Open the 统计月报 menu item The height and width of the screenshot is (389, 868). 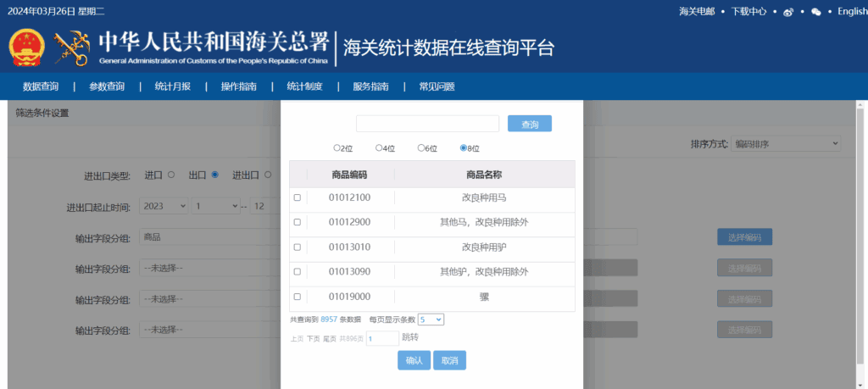click(x=172, y=86)
